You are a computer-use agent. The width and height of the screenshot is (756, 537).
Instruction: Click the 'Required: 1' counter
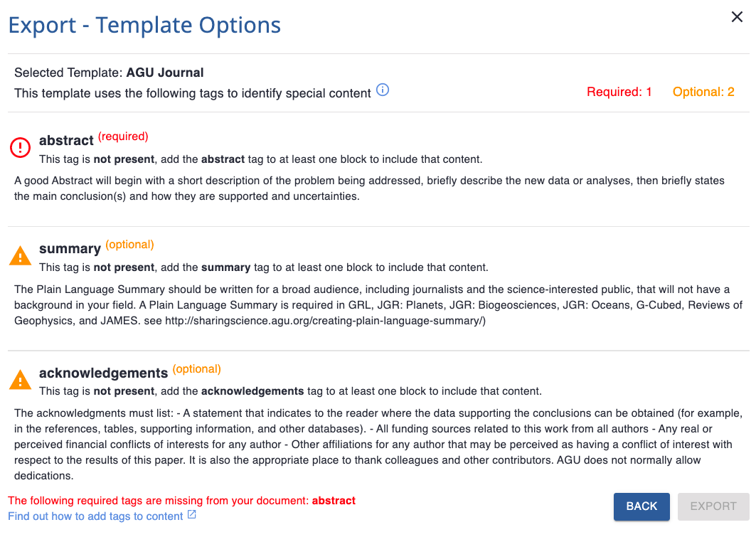tap(619, 92)
